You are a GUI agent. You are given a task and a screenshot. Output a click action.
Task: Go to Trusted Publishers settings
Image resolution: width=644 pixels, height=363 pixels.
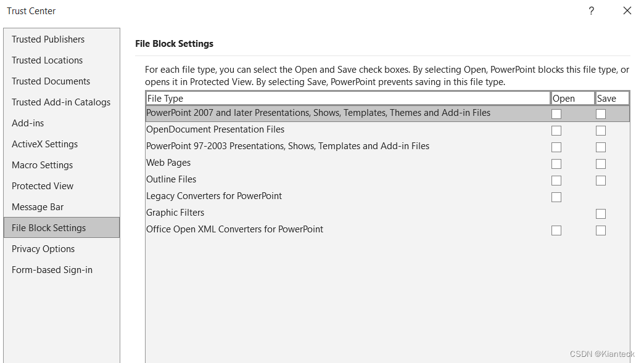point(48,39)
